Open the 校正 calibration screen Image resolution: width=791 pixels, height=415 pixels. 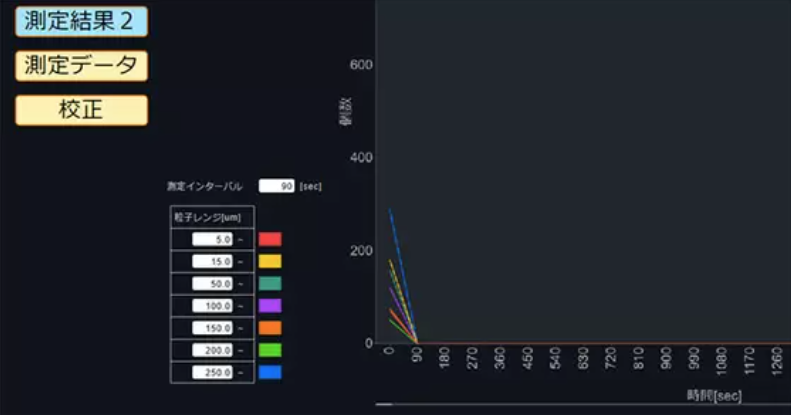[x=81, y=110]
